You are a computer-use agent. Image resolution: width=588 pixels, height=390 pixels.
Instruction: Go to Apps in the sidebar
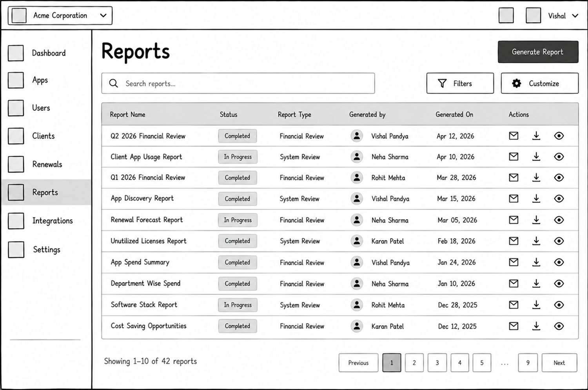(x=46, y=80)
